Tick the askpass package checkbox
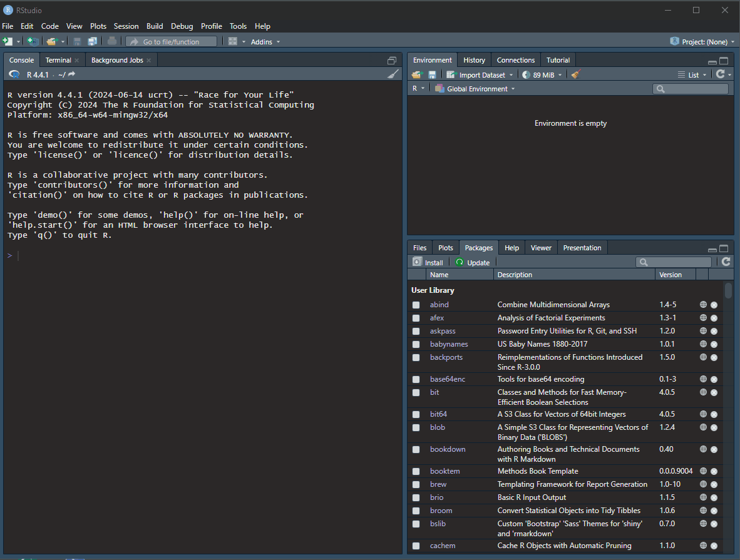Viewport: 740px width, 560px height. (416, 331)
